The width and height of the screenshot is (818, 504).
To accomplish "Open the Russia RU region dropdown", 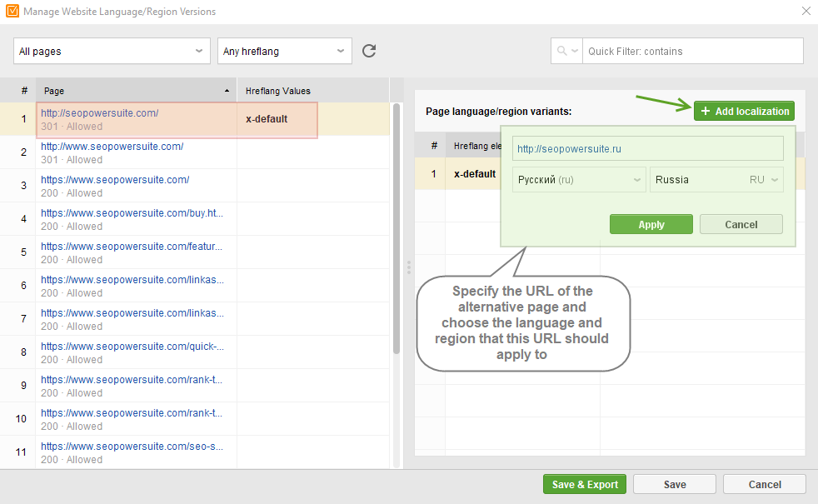I will coord(716,179).
